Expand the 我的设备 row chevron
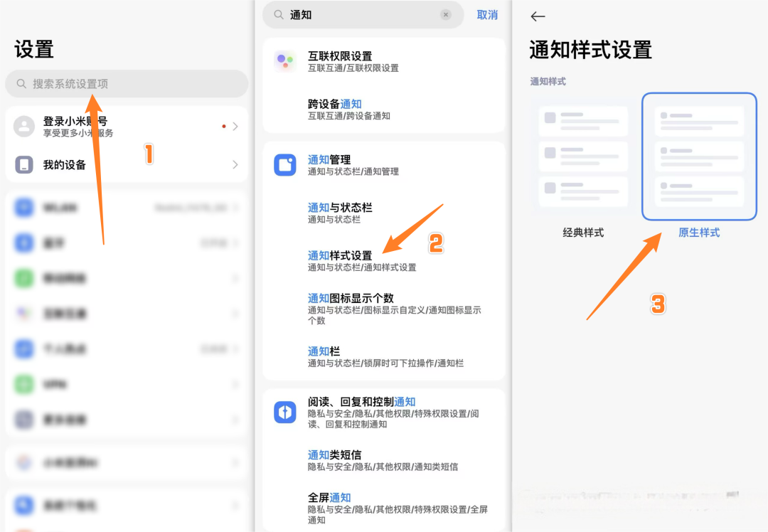 click(x=235, y=164)
